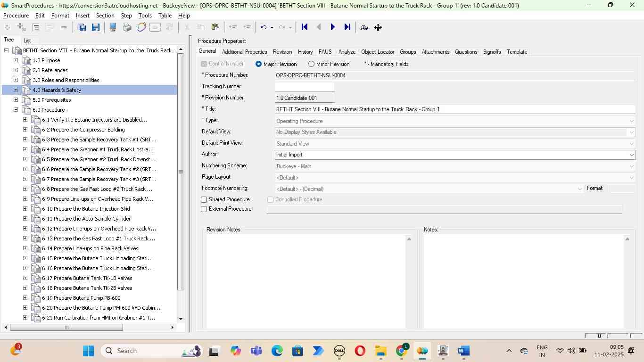Viewport: 644px width, 362px height.
Task: Click the rectangular label icon next to ring
Action: point(155,27)
